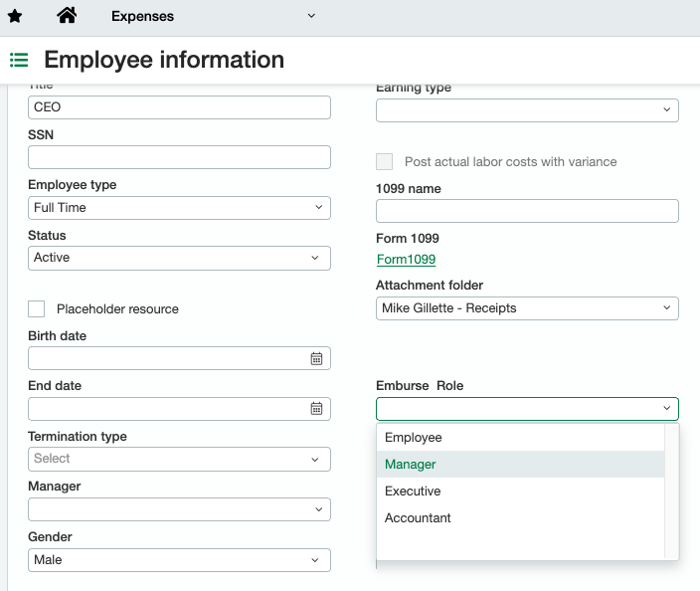
Task: Expand the Earning type dropdown
Action: 527,110
